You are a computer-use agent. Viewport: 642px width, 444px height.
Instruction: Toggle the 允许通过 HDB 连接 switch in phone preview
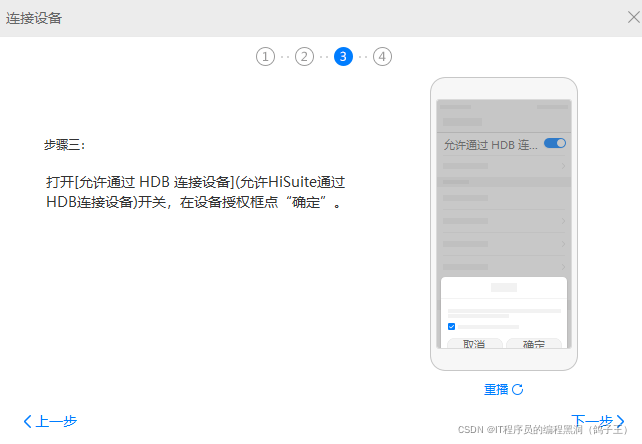555,143
